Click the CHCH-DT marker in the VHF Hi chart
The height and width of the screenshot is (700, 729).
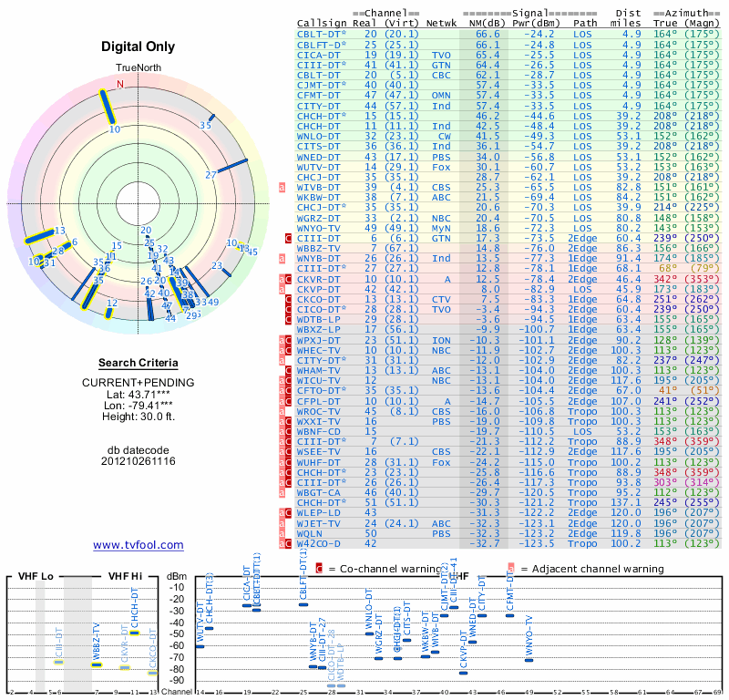coord(134,633)
